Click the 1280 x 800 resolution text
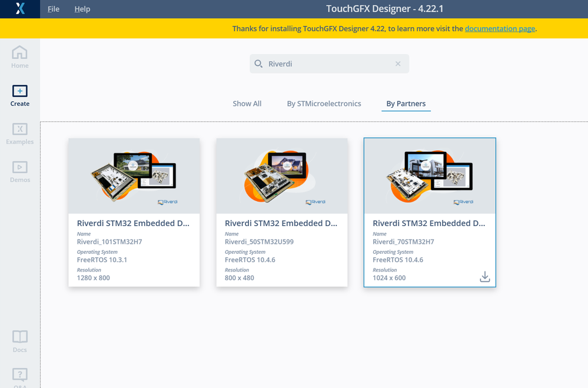This screenshot has width=588, height=388. (94, 278)
